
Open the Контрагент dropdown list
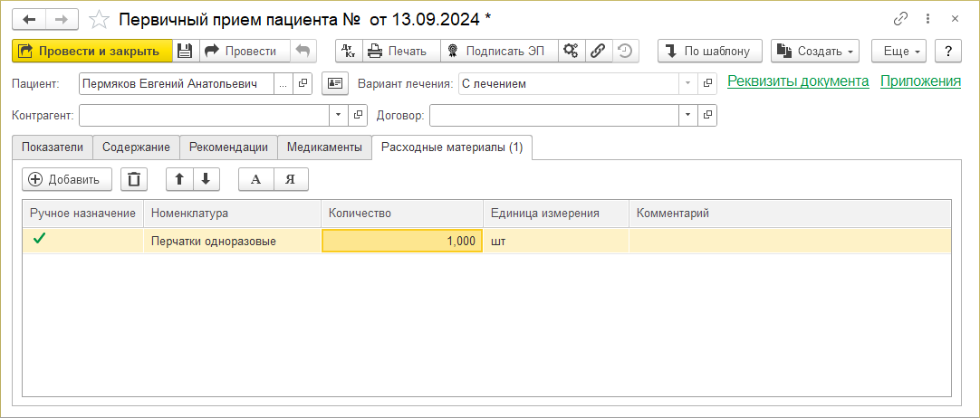point(339,116)
